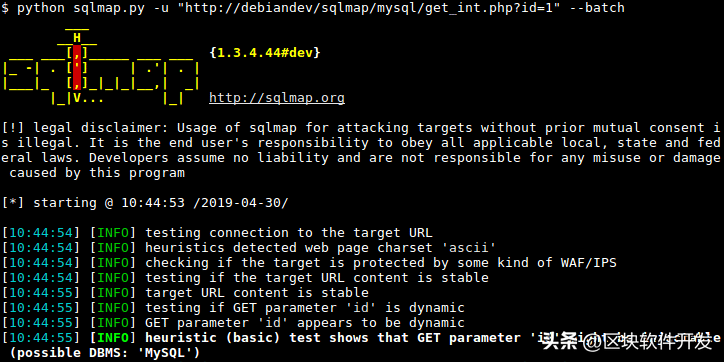Click the date /2019-04-30/
Viewport: 724px width, 362px height.
(x=241, y=203)
